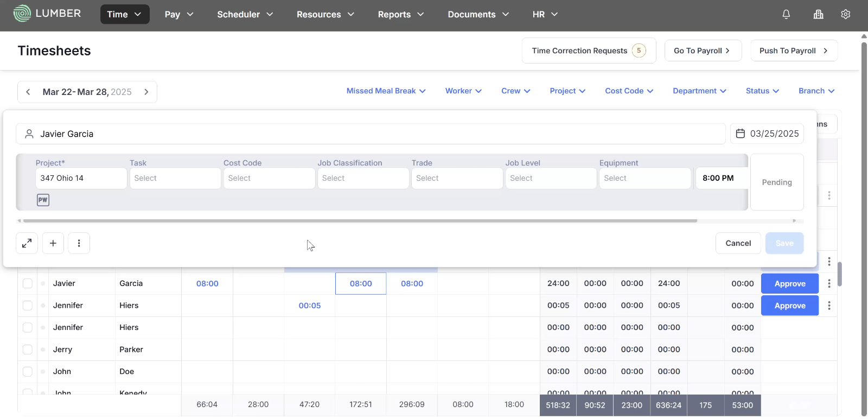The image size is (868, 419).
Task: Check the second Jennifer Hiers row checkbox
Action: [28, 327]
